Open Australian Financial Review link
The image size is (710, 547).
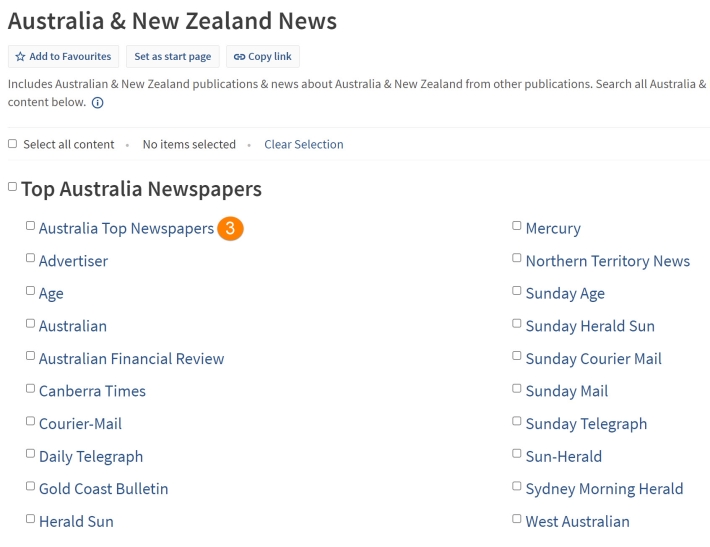click(x=131, y=359)
